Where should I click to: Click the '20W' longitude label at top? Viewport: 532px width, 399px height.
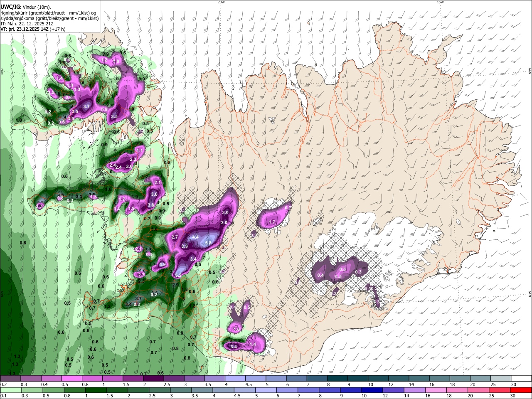coord(221,2)
